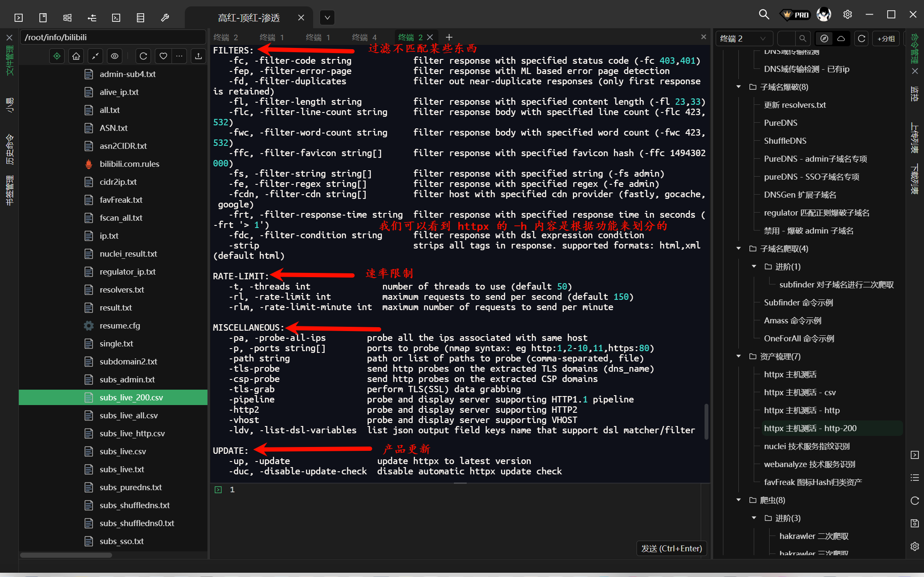Click the +分组 button
Image resolution: width=924 pixels, height=577 pixels.
[885, 38]
